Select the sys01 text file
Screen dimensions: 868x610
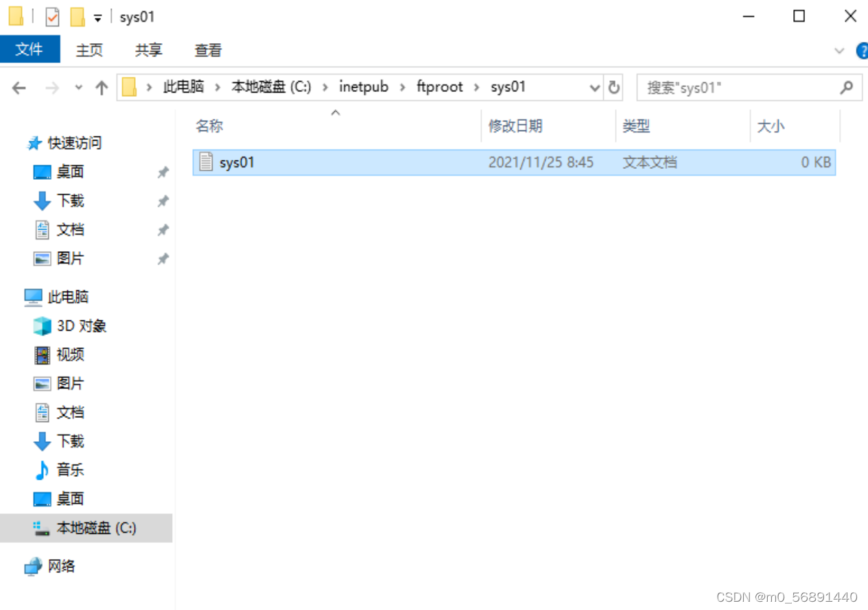click(x=514, y=163)
